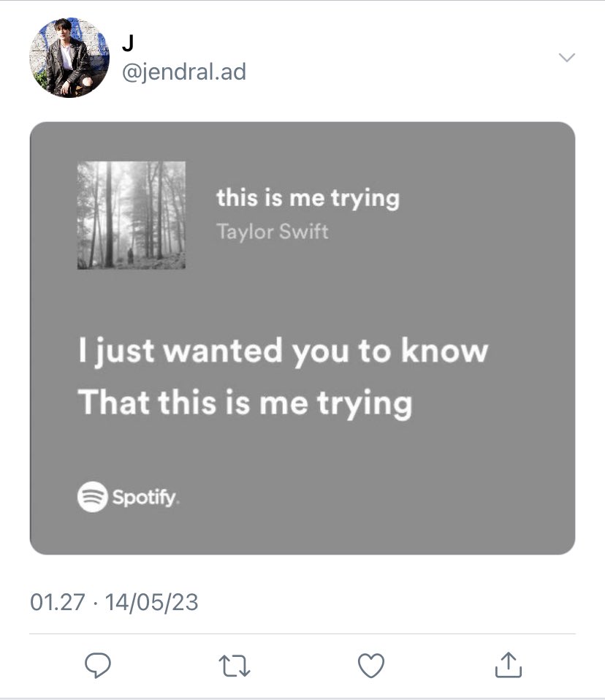This screenshot has height=700, width=605.
Task: Click the circular Spotify logo icon
Action: 93,497
